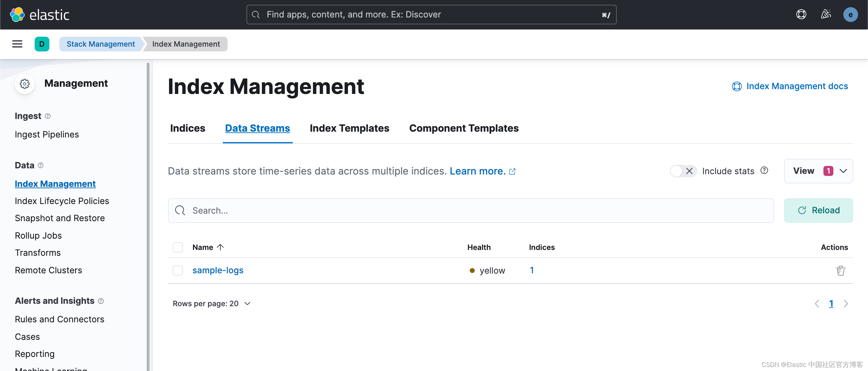Screen dimensions: 868x371
Task: Click the green D space avatar
Action: 42,44
